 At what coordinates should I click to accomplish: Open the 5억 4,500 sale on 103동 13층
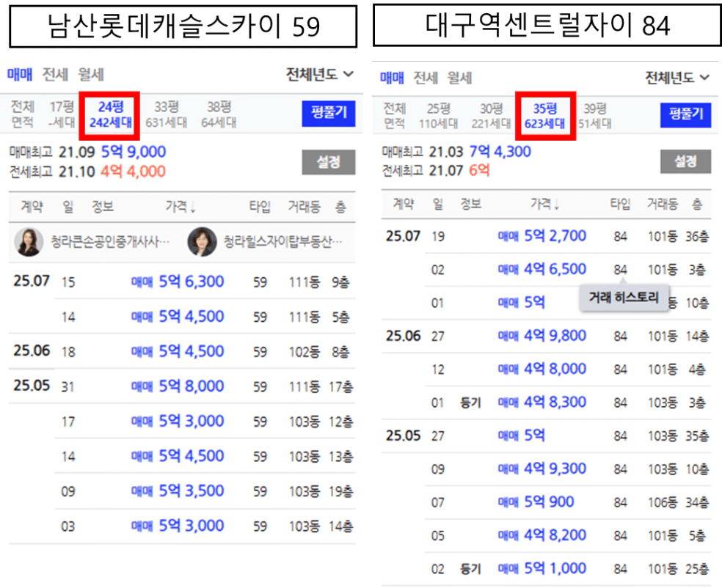205,456
